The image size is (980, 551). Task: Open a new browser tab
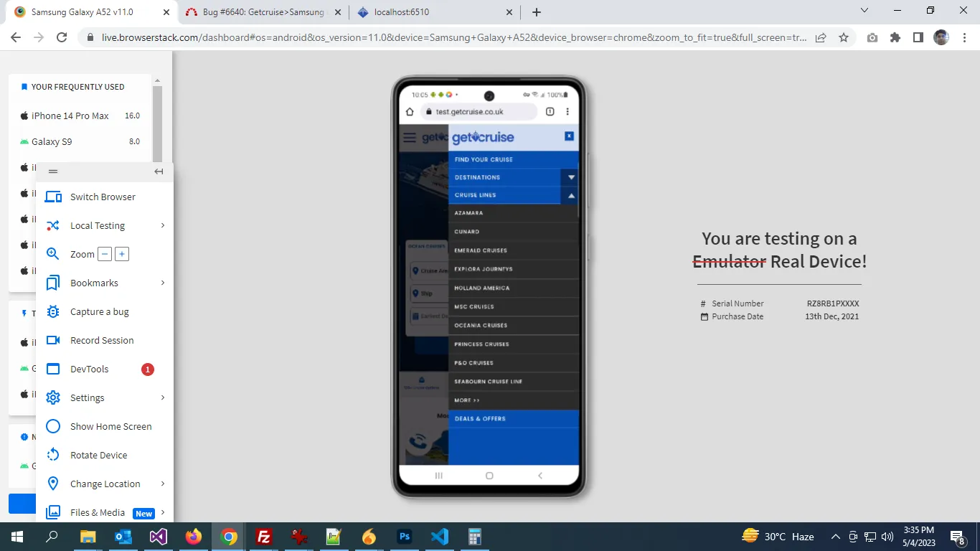537,12
